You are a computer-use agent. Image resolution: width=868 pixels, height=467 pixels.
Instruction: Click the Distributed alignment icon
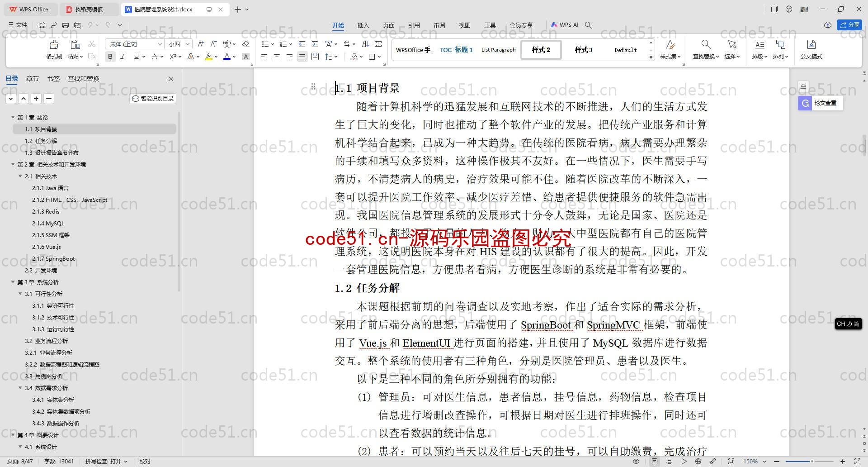click(x=315, y=57)
